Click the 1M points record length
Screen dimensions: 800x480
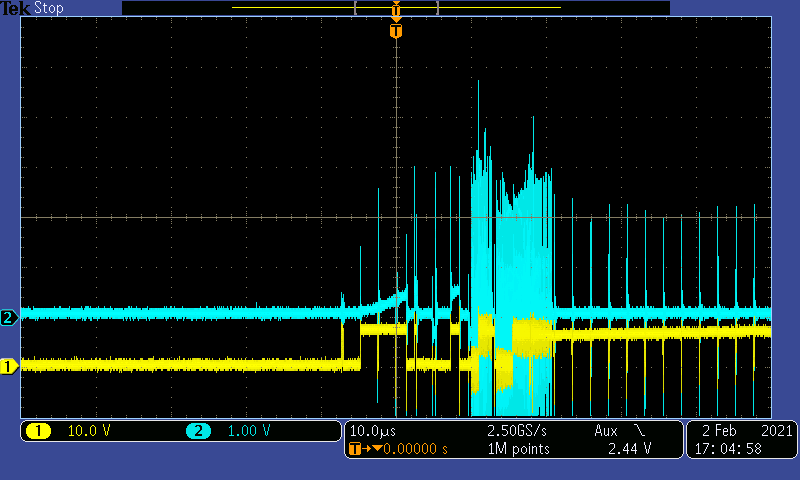click(518, 449)
